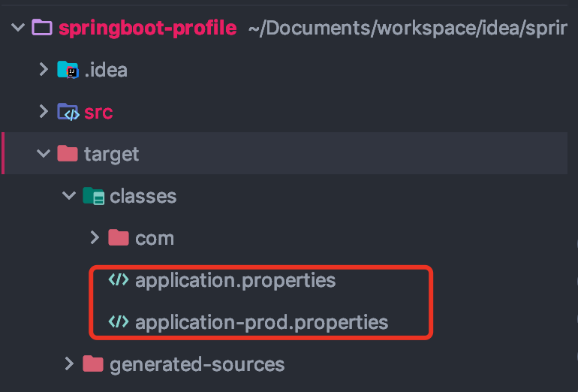Click the src source folder icon
Viewport: 578px width, 392px height.
click(x=68, y=113)
